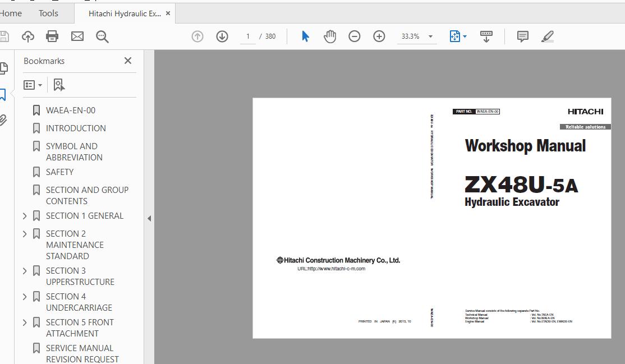
Task: Click the 380 total pages label
Action: click(270, 36)
